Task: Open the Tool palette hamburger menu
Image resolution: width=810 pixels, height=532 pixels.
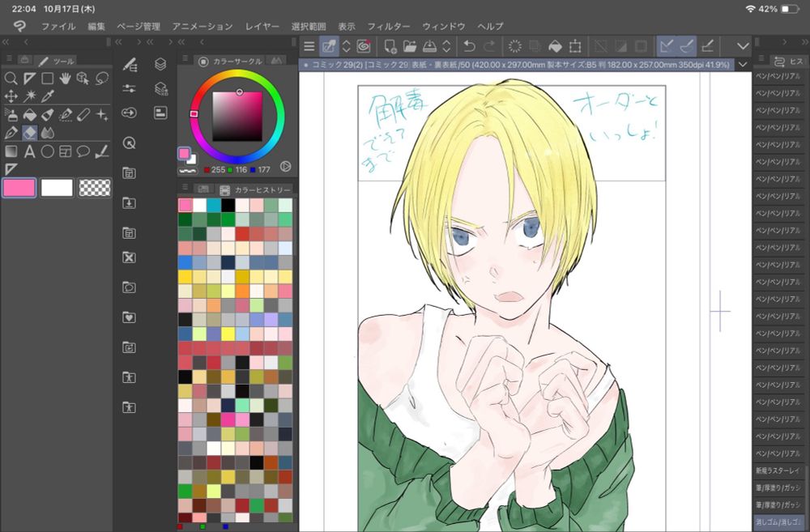Action: point(9,60)
